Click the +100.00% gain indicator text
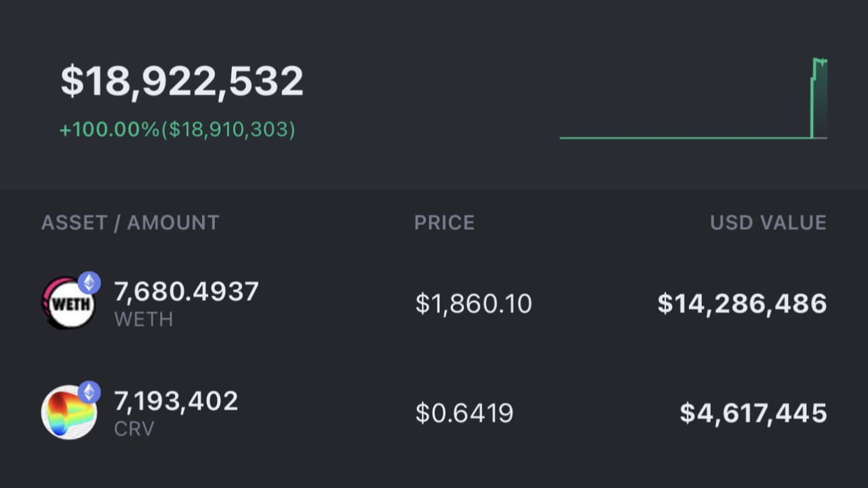 109,129
